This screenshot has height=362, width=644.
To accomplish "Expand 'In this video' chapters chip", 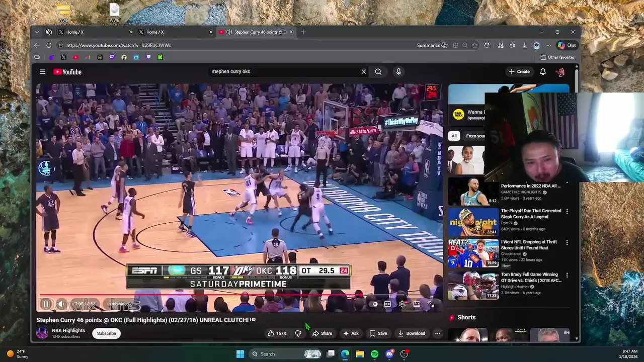I will (x=120, y=304).
